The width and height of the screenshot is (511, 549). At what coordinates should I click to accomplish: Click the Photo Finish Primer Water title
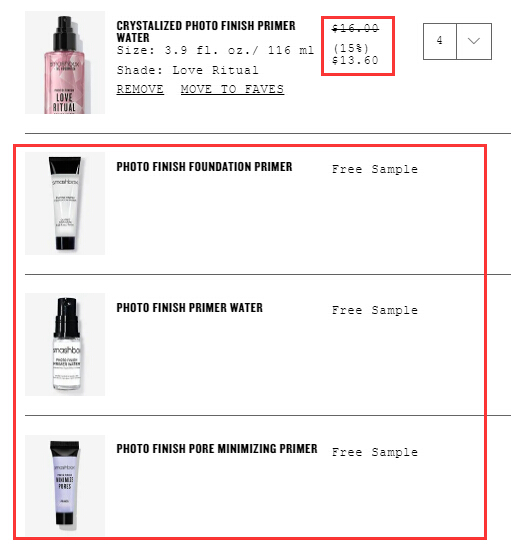189,308
